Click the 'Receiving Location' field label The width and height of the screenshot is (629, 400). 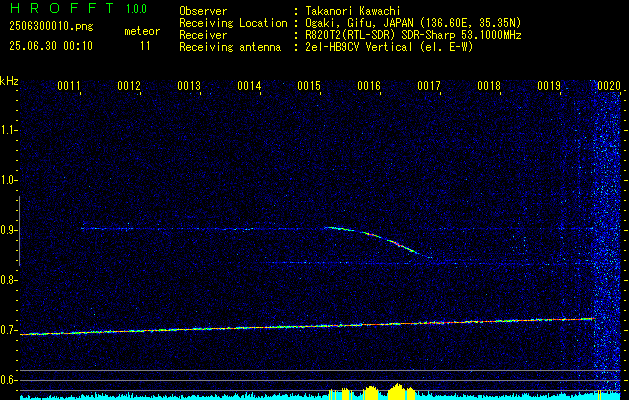coord(233,23)
